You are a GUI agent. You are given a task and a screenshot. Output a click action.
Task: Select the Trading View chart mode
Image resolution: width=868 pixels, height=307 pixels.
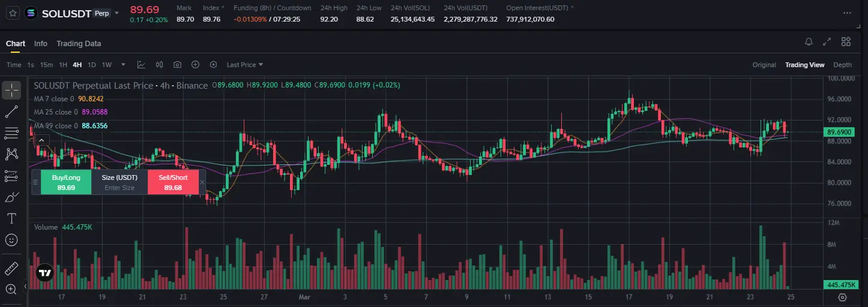804,65
